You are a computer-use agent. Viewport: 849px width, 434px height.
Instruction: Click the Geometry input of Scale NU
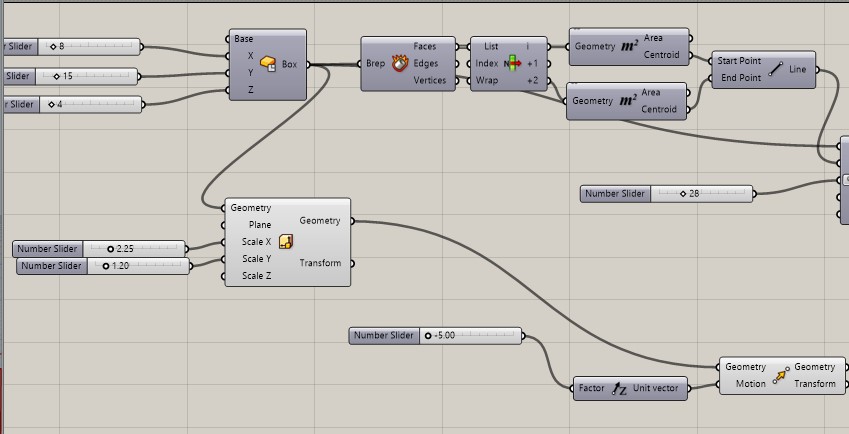251,208
